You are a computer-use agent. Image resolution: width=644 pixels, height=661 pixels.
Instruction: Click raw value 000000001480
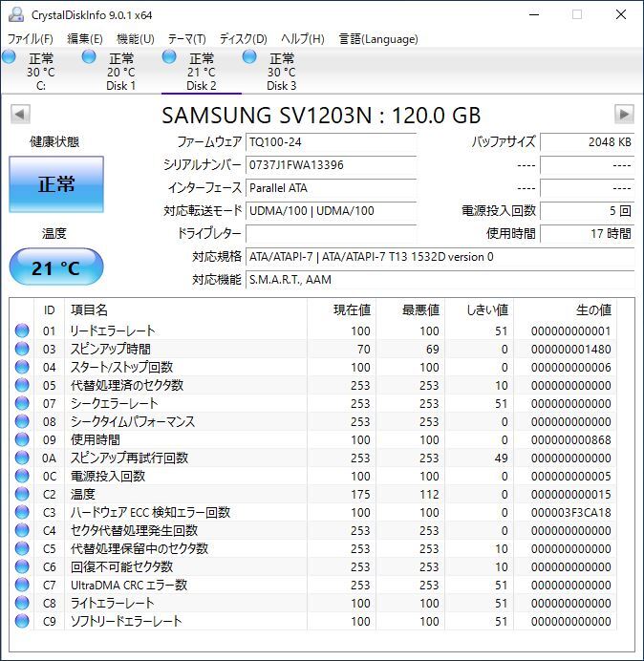click(570, 349)
